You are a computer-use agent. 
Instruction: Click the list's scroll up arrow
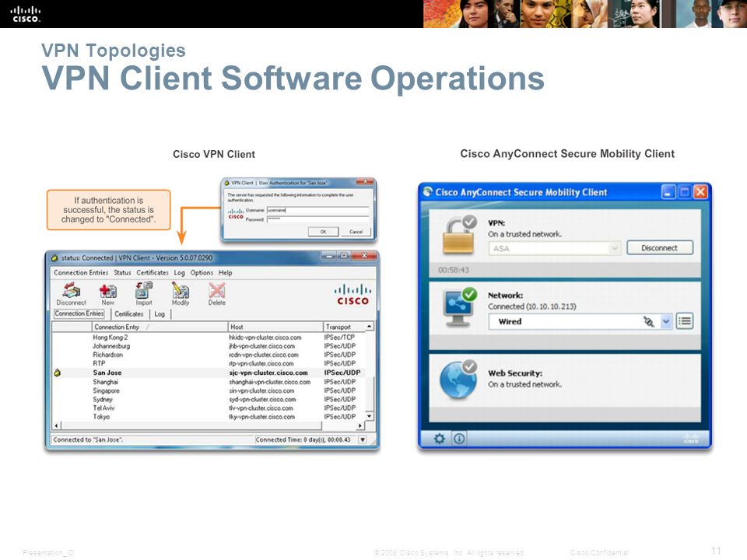369,327
